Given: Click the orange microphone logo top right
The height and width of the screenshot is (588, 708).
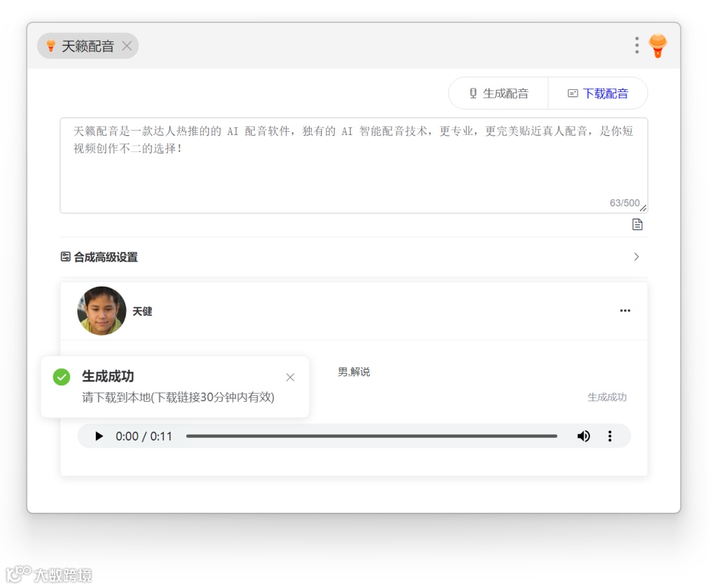Looking at the screenshot, I should [x=658, y=46].
